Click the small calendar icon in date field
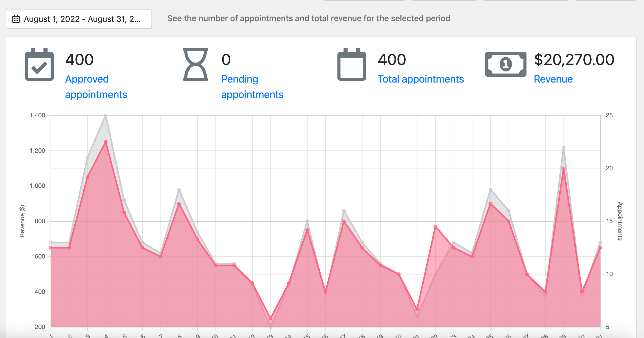644x338 pixels. tap(16, 19)
